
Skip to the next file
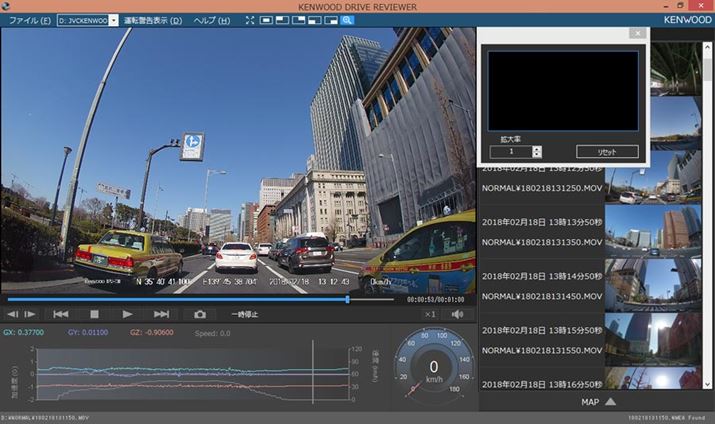(161, 314)
